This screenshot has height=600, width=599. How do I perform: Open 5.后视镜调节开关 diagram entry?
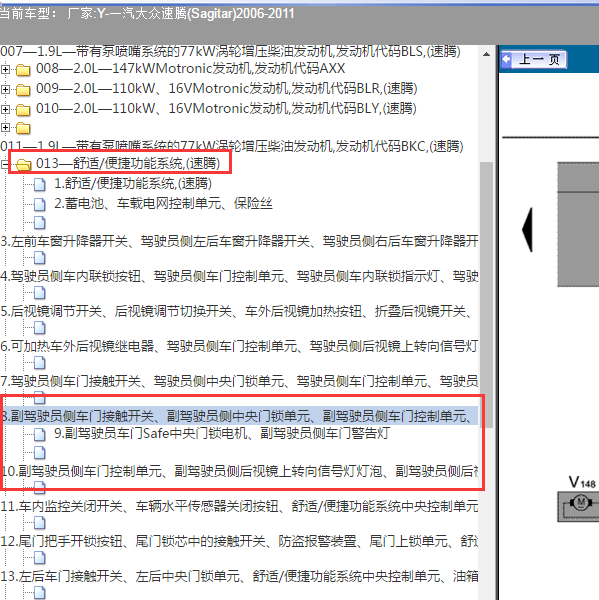237,311
